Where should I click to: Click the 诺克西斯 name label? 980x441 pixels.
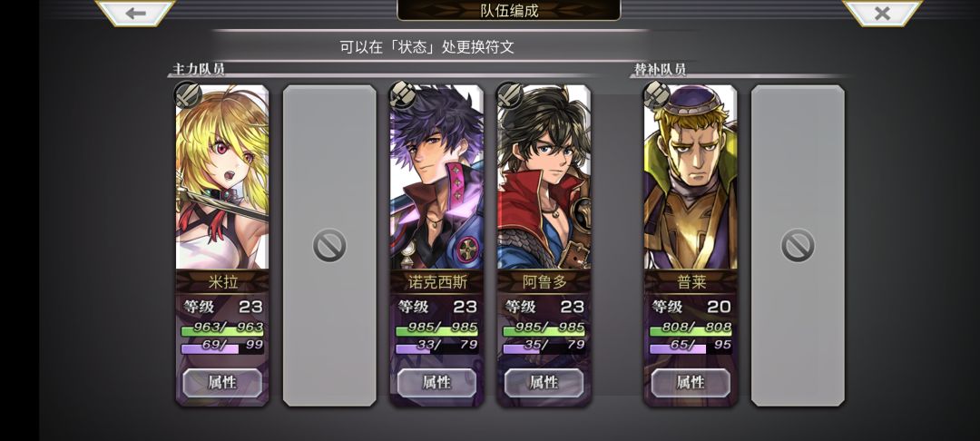pos(436,282)
